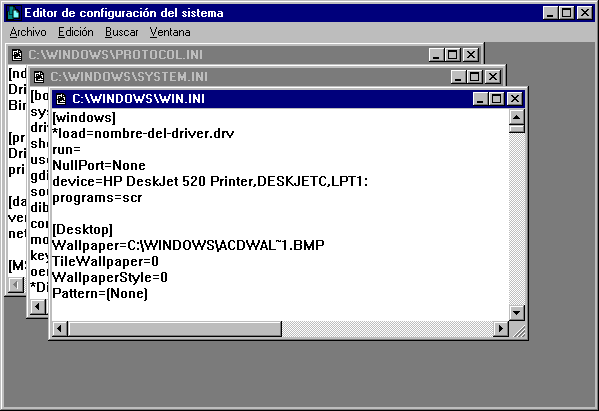Image resolution: width=599 pixels, height=411 pixels.
Task: Click the WIN.INI window document icon
Action: [61, 99]
